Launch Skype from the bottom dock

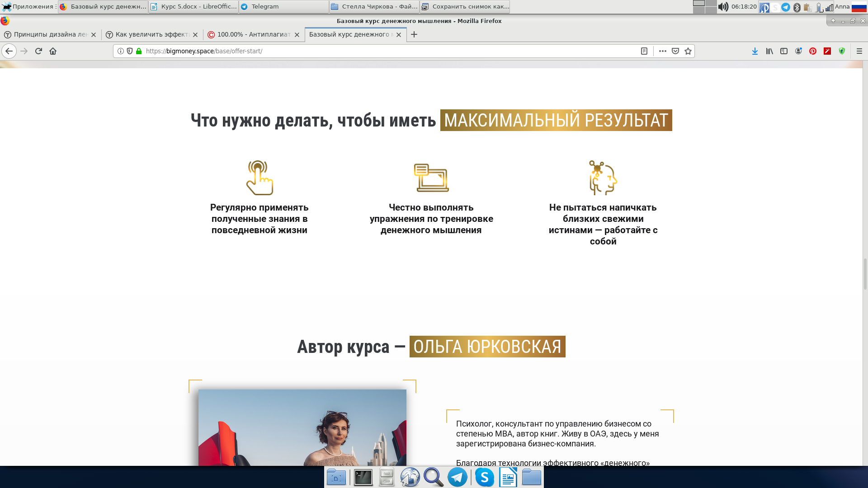pyautogui.click(x=484, y=477)
